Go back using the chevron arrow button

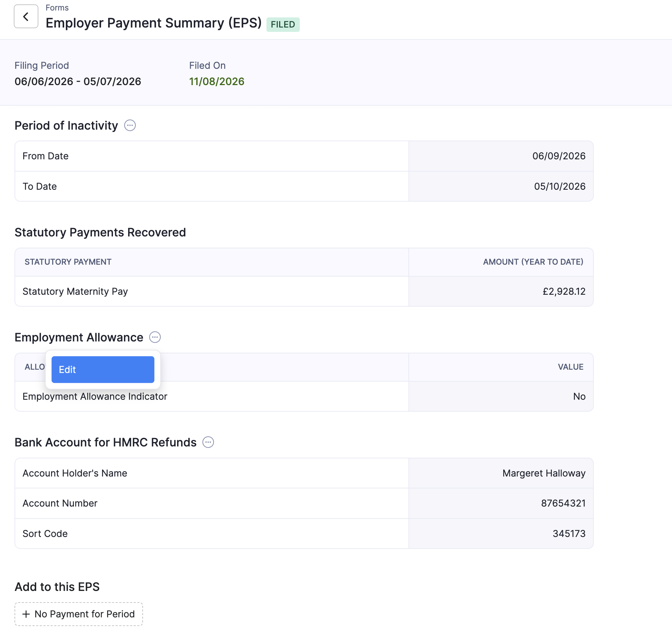26,16
